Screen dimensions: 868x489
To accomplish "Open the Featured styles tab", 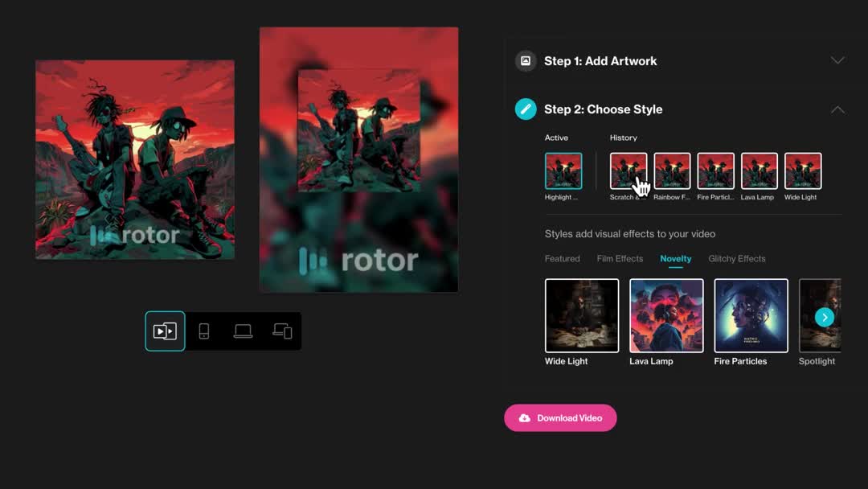I will [562, 259].
